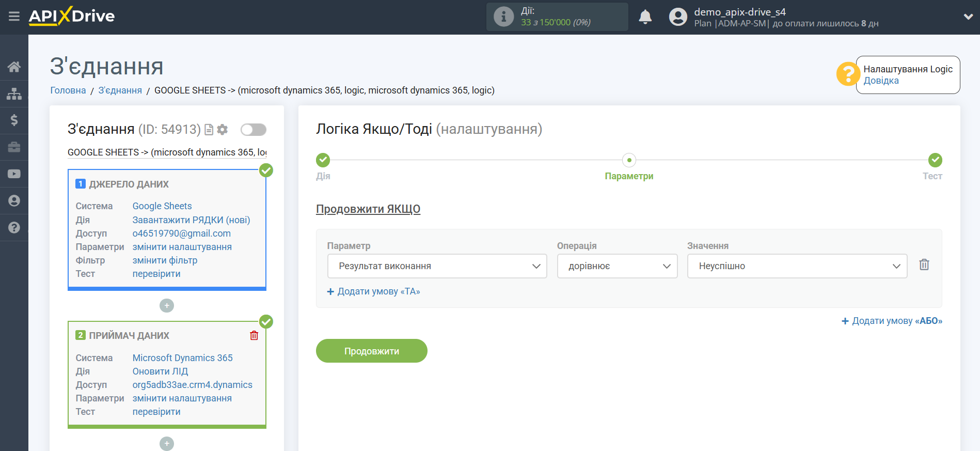
Task: Open billing dollar icon in sidebar
Action: 14,120
